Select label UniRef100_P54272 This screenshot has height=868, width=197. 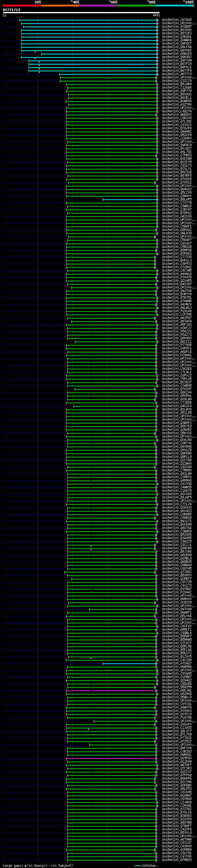tap(176, 332)
